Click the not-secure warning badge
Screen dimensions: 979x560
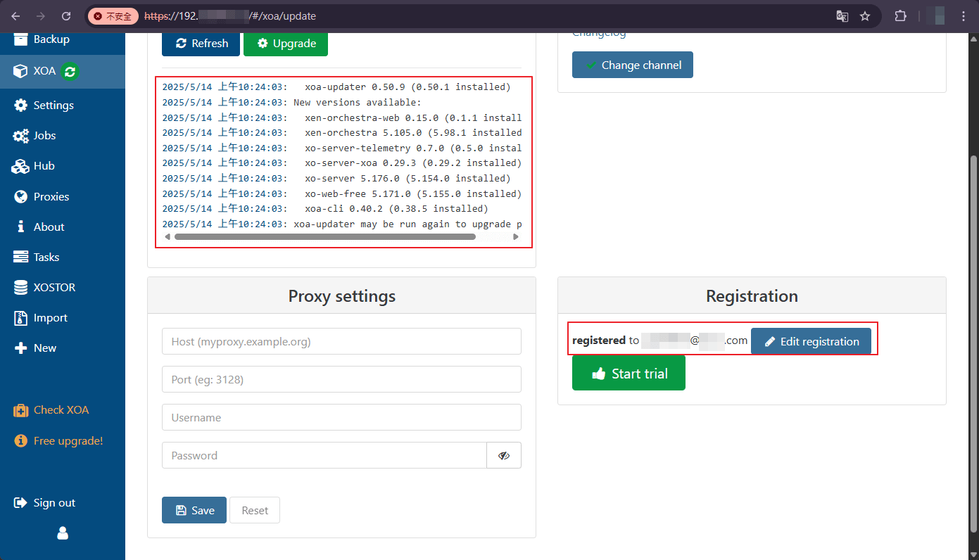(x=113, y=15)
